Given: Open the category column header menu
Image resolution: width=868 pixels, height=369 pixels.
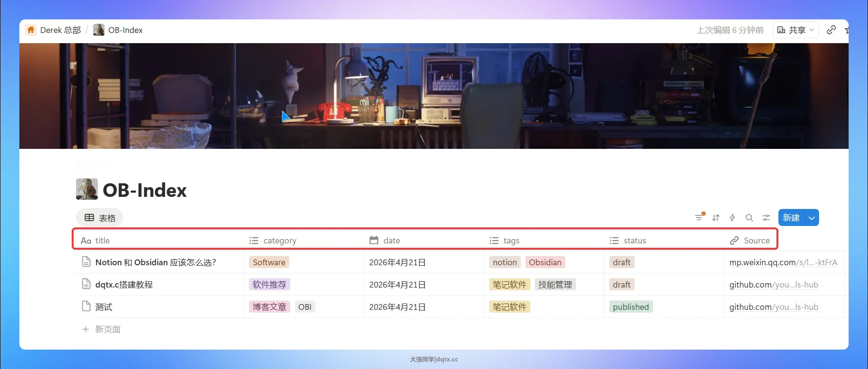Looking at the screenshot, I should (x=279, y=241).
